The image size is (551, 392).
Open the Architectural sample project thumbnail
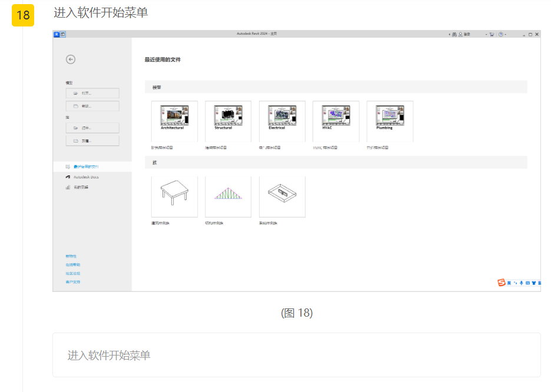tap(174, 121)
